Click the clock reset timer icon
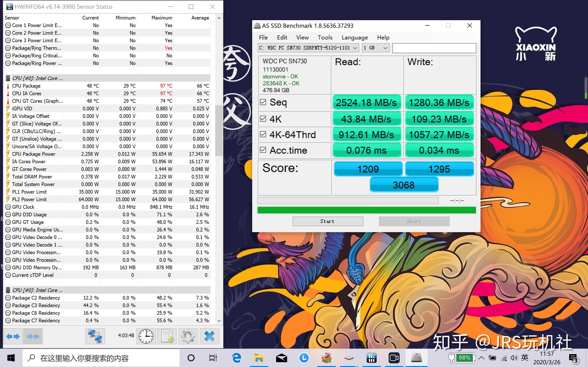Image resolution: width=588 pixels, height=367 pixels. click(x=146, y=336)
